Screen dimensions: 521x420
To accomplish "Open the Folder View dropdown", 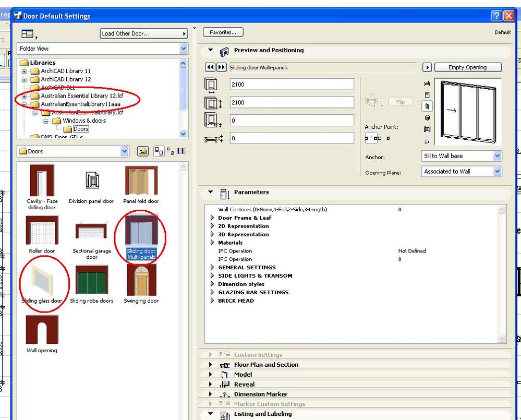I will [184, 49].
